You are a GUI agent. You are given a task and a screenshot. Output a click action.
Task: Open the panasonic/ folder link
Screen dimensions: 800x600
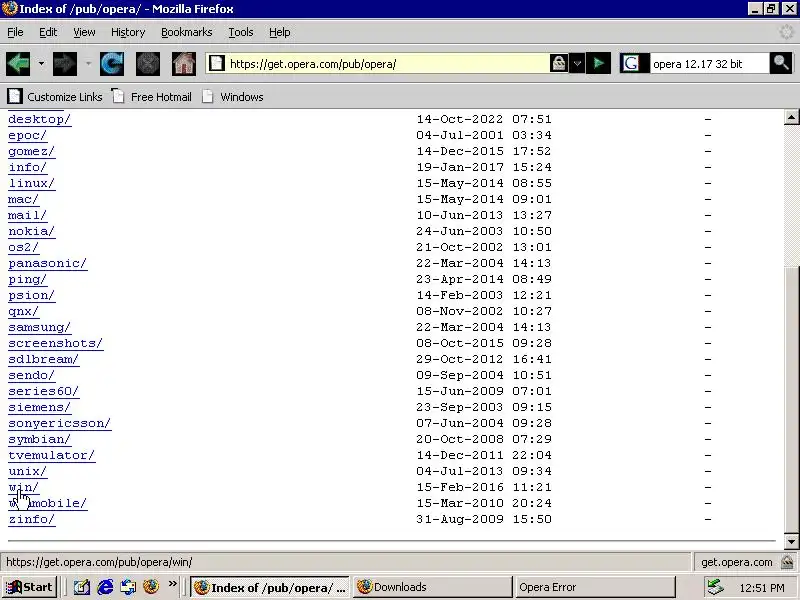tap(48, 263)
